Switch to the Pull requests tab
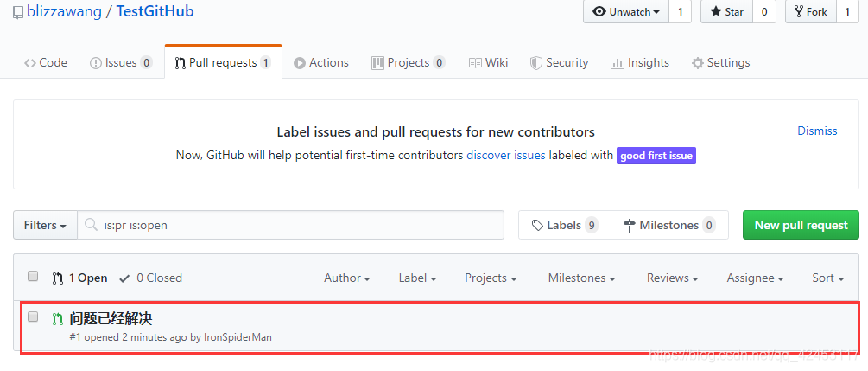 (223, 63)
